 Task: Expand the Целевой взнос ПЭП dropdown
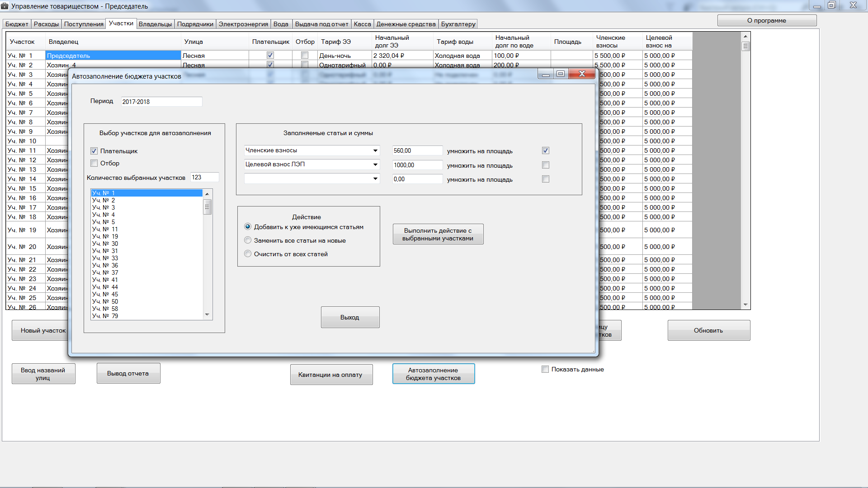(375, 164)
